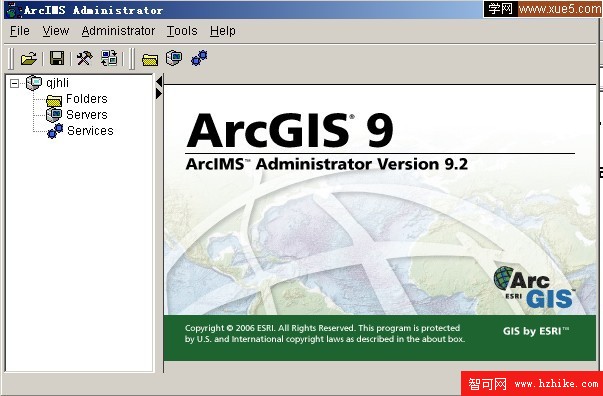
Task: Click the Folders tree folder icon
Action: pyautogui.click(x=54, y=100)
